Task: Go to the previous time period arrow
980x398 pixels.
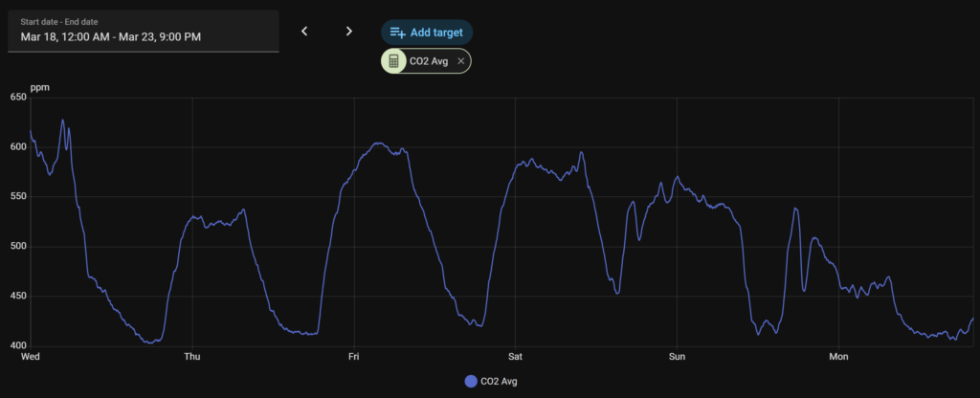Action: coord(304,32)
